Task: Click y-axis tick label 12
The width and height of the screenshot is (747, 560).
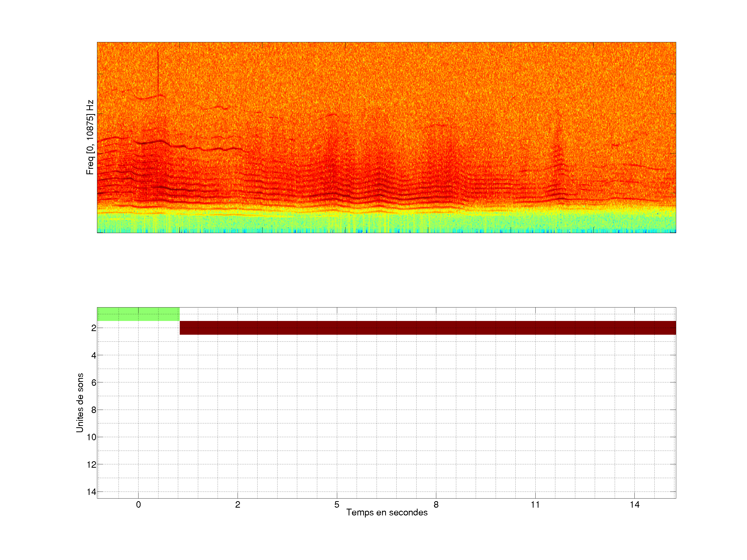Action: (x=92, y=465)
